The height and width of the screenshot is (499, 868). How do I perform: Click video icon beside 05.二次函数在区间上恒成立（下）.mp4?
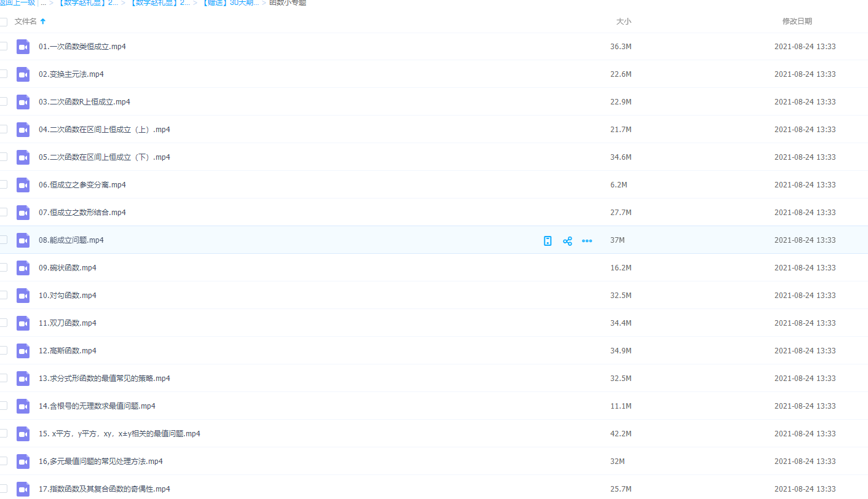tap(23, 157)
